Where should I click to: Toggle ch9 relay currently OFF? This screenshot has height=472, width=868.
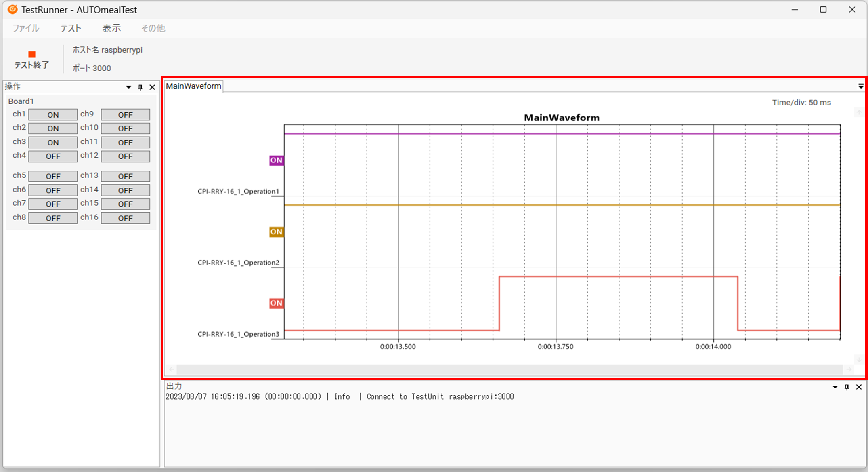pyautogui.click(x=125, y=115)
